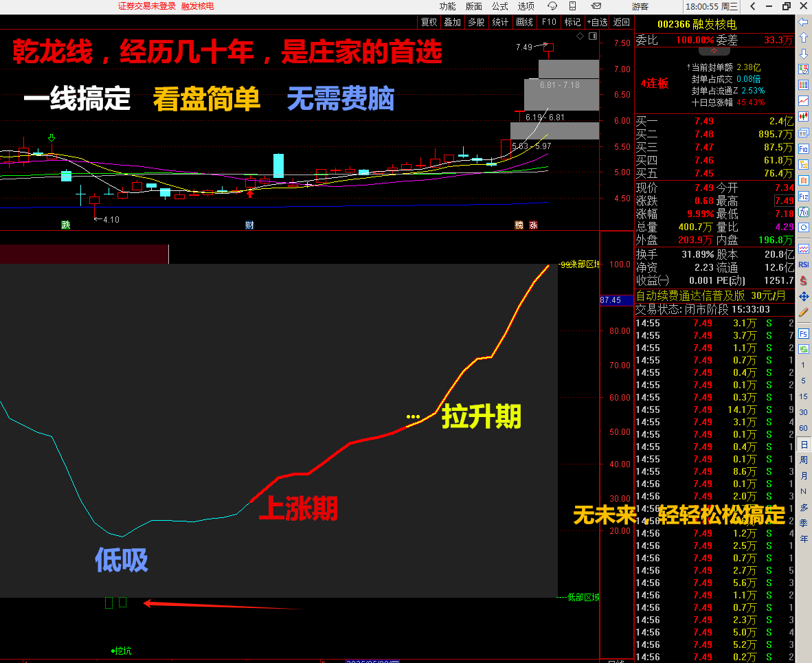Click the F10 toolbar button
812x663 pixels.
tap(549, 22)
